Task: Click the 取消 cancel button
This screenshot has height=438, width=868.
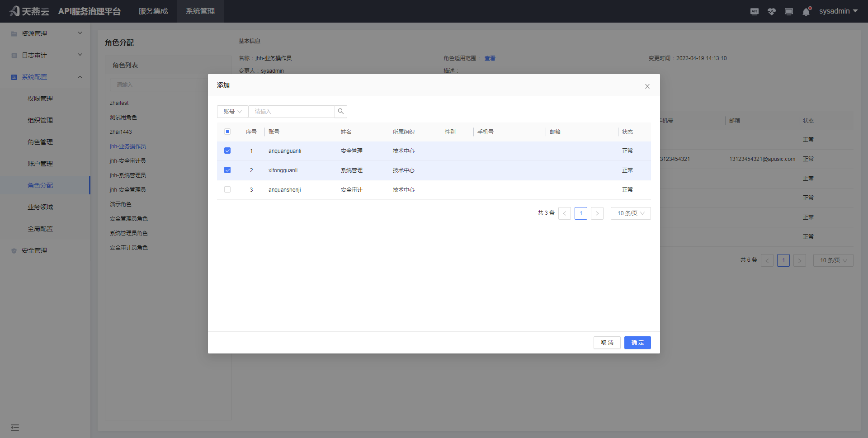Action: pyautogui.click(x=607, y=342)
